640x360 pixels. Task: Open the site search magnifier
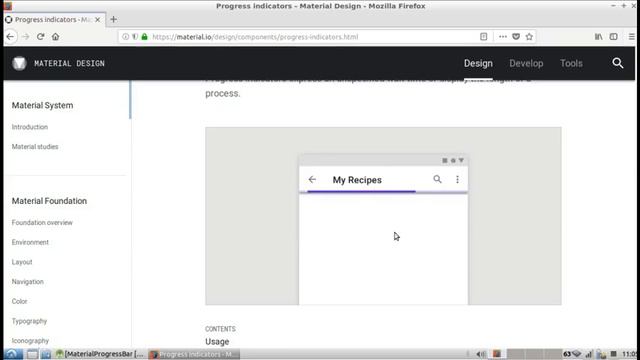(618, 63)
